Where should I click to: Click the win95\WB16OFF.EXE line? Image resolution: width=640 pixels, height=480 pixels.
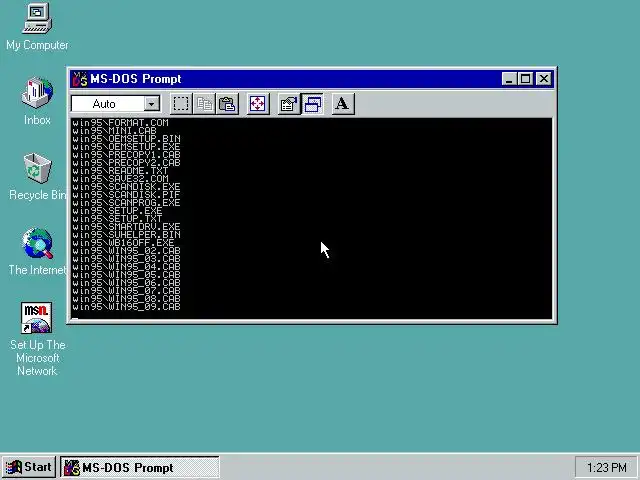[123, 243]
